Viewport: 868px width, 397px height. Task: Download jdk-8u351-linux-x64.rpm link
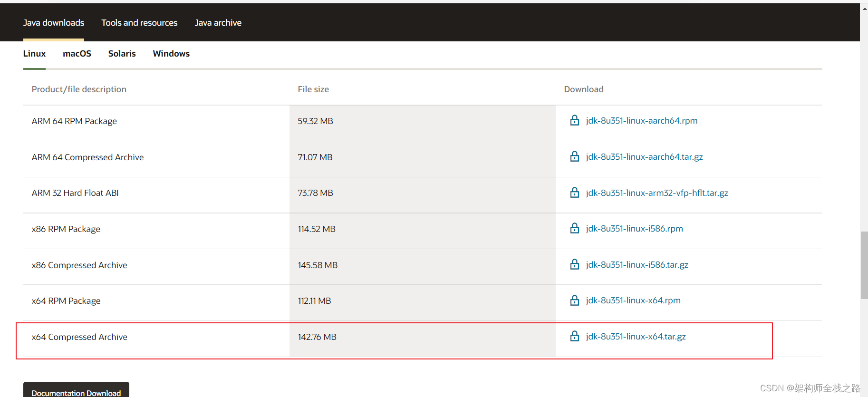[633, 300]
